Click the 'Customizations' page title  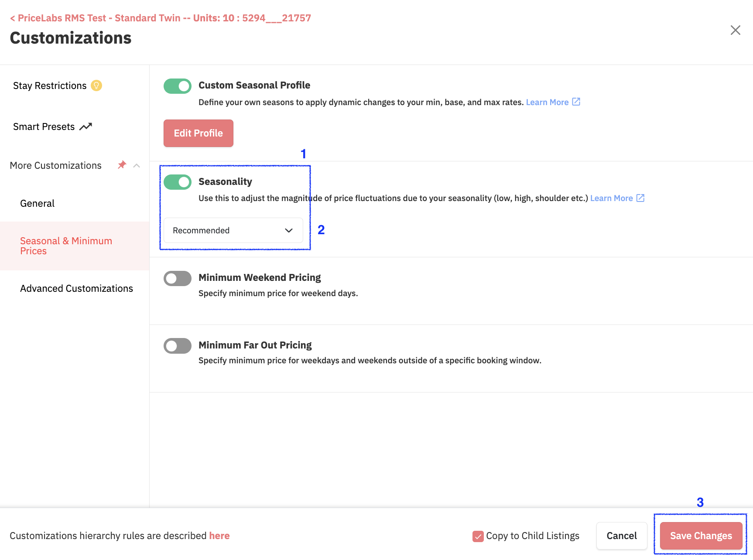click(71, 38)
